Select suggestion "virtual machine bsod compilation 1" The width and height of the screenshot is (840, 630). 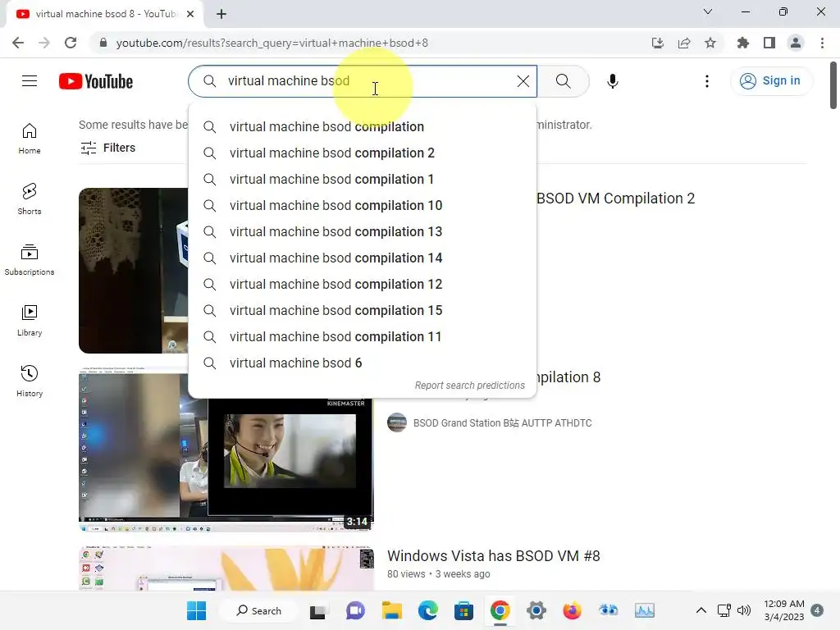tap(362, 179)
